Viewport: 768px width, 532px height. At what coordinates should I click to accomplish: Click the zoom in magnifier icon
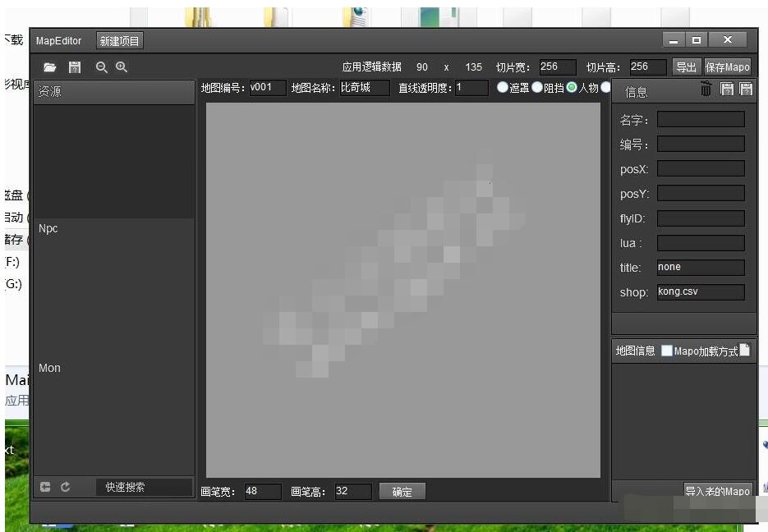coord(122,67)
